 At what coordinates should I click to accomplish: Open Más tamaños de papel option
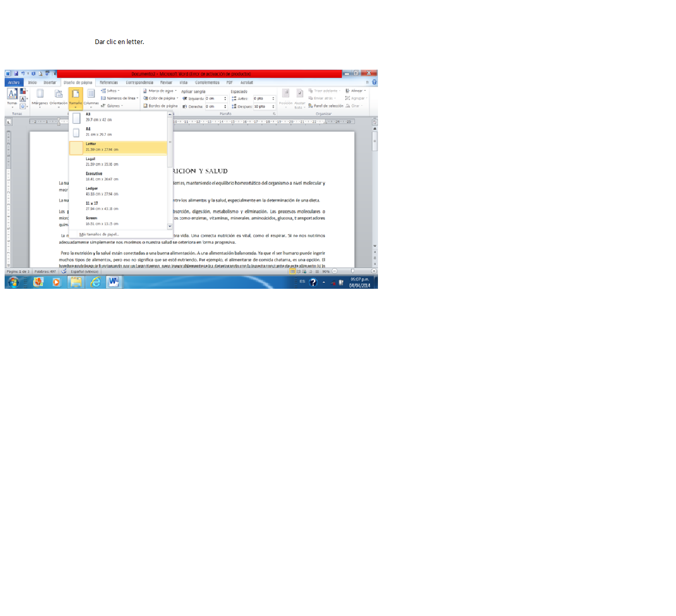point(99,235)
